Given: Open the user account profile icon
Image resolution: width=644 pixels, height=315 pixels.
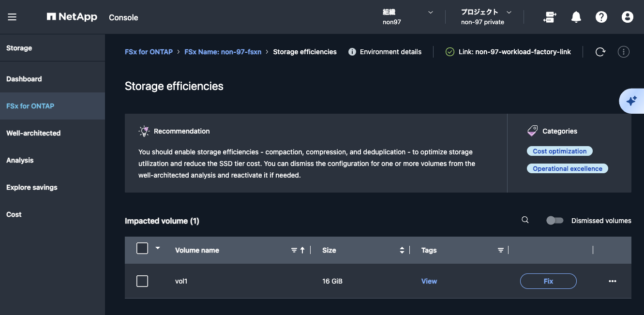Looking at the screenshot, I should [x=627, y=17].
